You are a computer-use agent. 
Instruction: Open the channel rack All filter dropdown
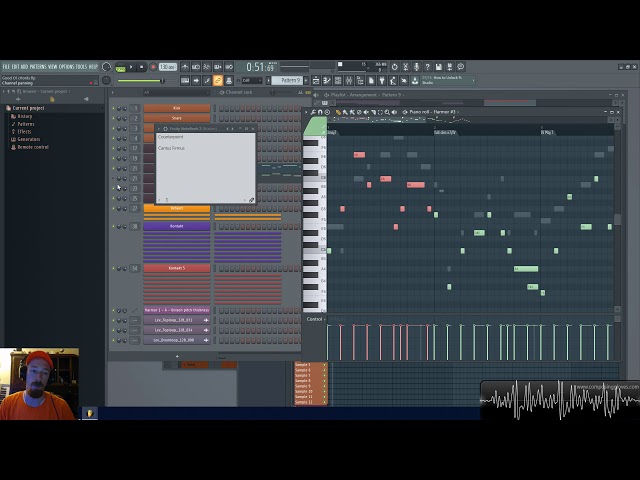point(176,93)
